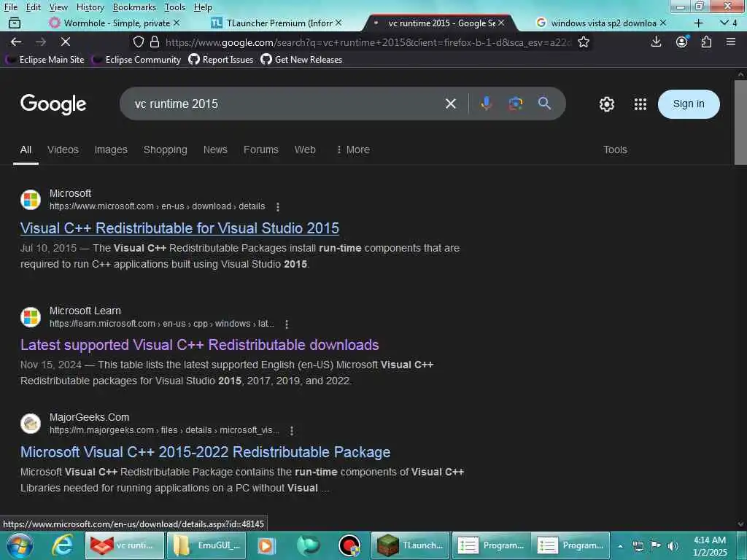
Task: Clear the Google search box
Action: coord(451,104)
